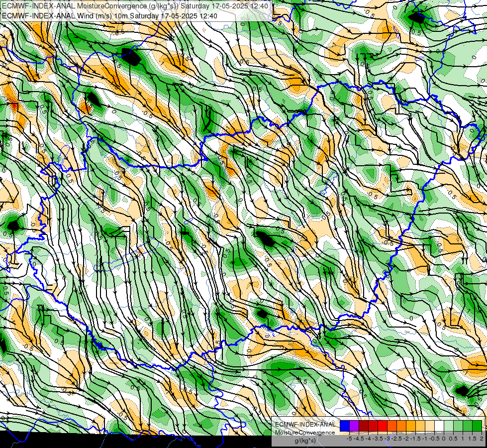Click the -4.5 tick label on the legend
Image resolution: width=487 pixels, height=448 pixels.
[x=359, y=439]
